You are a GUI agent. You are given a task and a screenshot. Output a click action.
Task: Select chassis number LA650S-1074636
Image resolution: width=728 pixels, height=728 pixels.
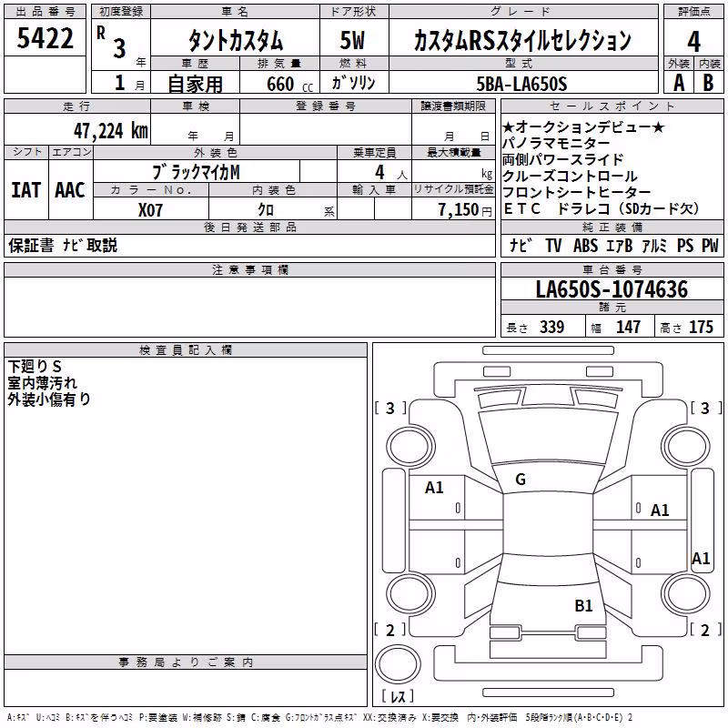[x=612, y=289]
